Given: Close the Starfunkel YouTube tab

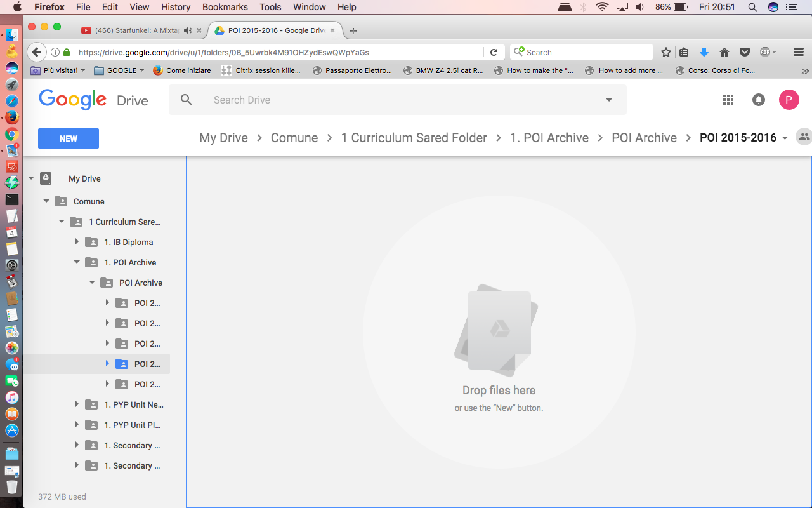Looking at the screenshot, I should coord(199,30).
